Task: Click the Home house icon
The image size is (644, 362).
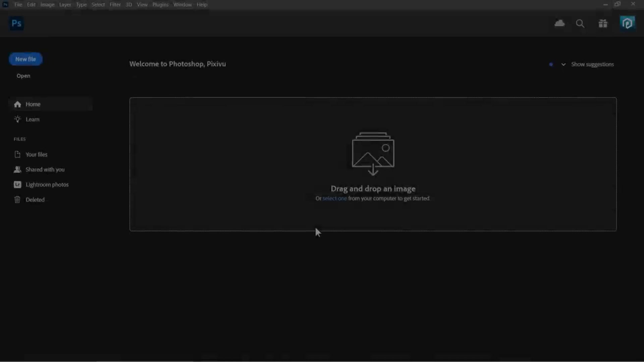Action: pyautogui.click(x=17, y=104)
